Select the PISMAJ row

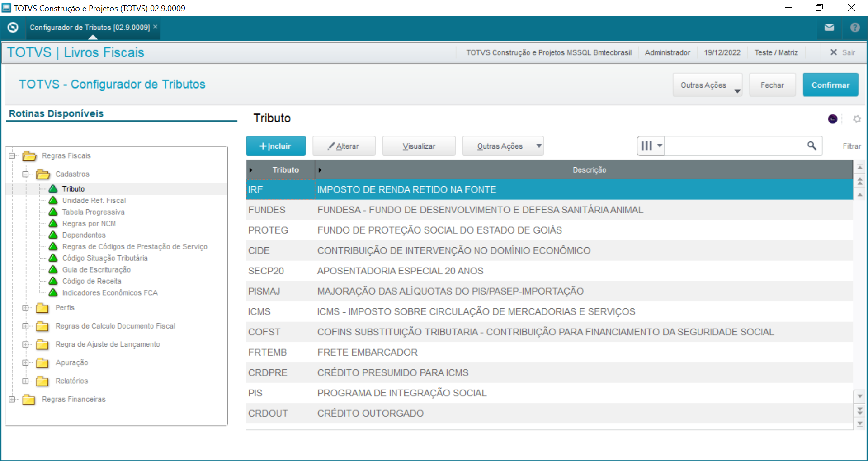coord(549,291)
